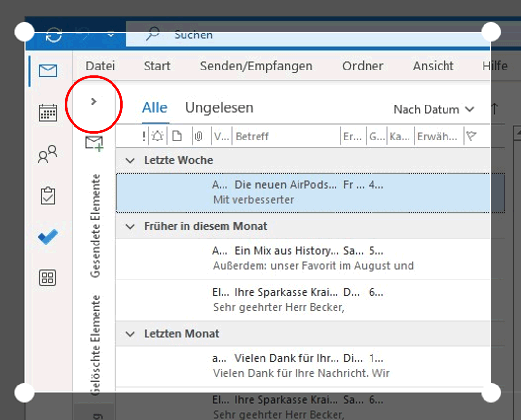Open the Calendar module icon

(48, 112)
